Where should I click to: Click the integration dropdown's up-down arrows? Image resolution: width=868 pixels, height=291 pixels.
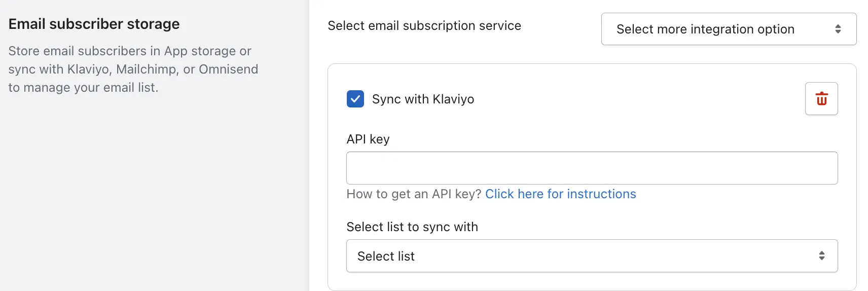[x=838, y=29]
